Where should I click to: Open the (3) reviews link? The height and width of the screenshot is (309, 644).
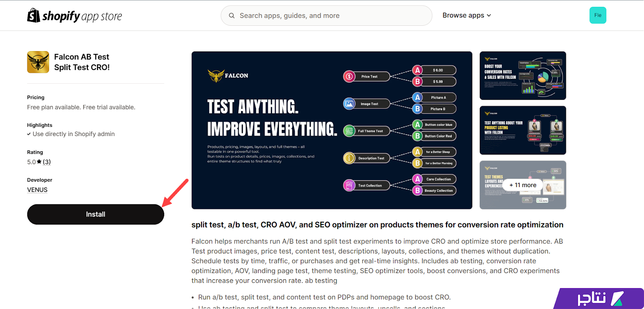pos(47,162)
